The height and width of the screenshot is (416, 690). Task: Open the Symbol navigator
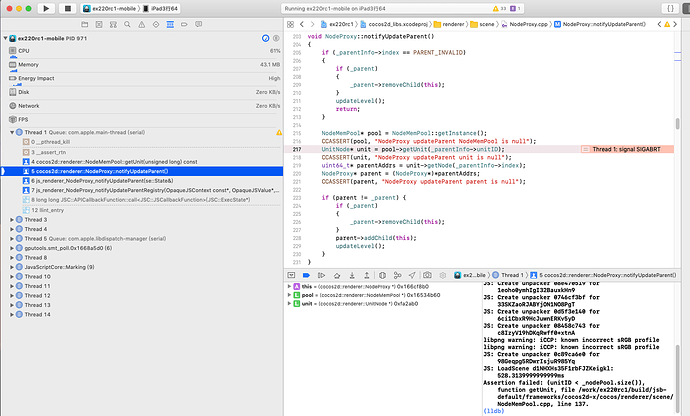(x=113, y=24)
